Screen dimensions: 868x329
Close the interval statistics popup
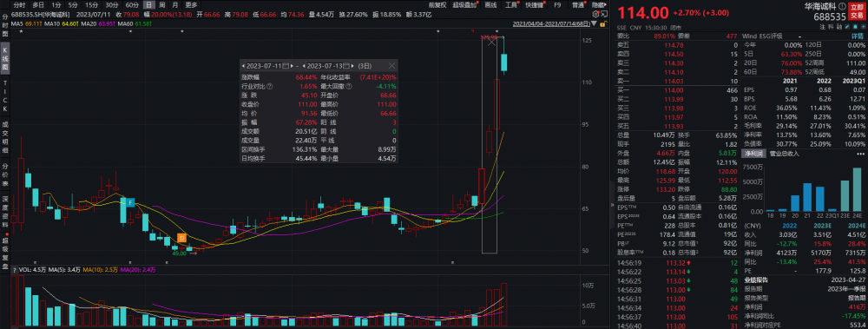click(x=391, y=66)
